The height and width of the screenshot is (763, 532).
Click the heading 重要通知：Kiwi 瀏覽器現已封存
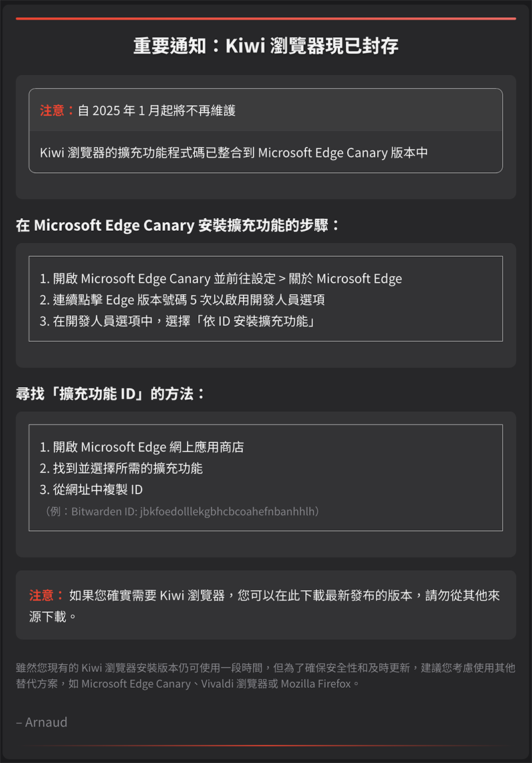click(266, 46)
